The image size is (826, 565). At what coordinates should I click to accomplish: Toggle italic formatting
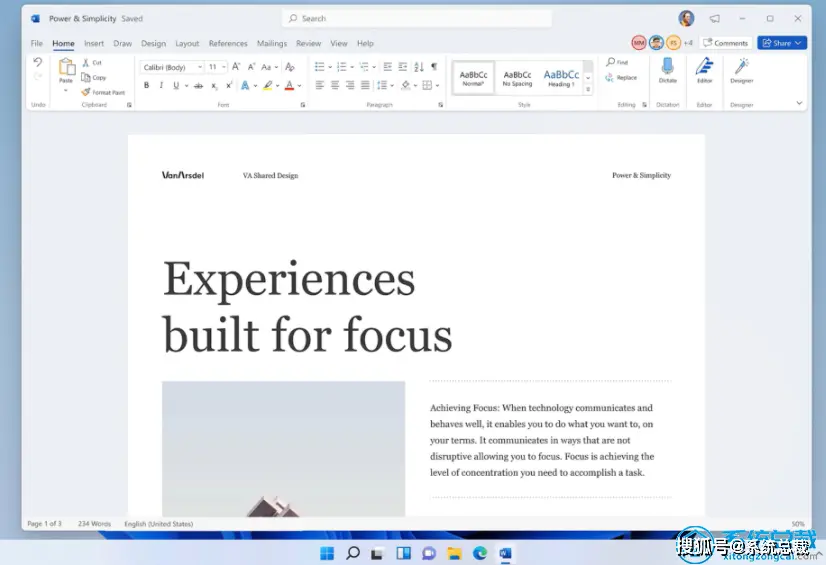(x=161, y=85)
